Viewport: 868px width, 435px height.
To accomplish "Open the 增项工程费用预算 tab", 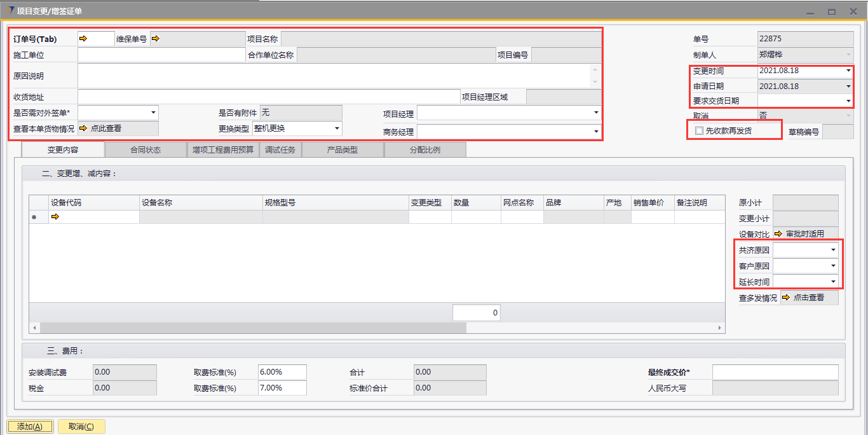I will click(223, 150).
